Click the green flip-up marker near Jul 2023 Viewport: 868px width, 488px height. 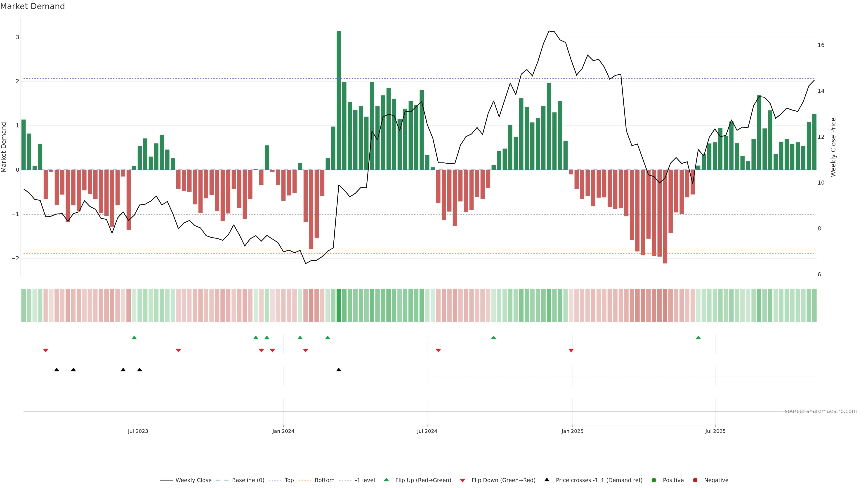(x=134, y=338)
